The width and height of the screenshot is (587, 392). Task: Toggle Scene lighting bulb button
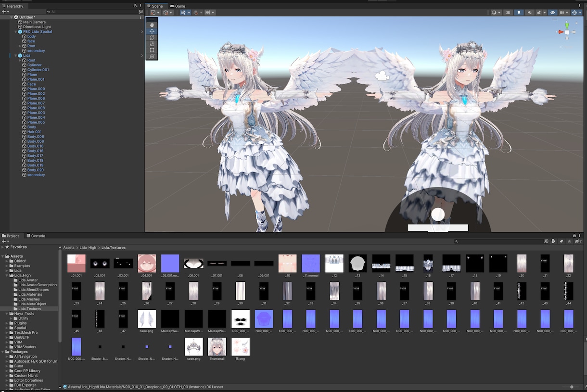(519, 13)
